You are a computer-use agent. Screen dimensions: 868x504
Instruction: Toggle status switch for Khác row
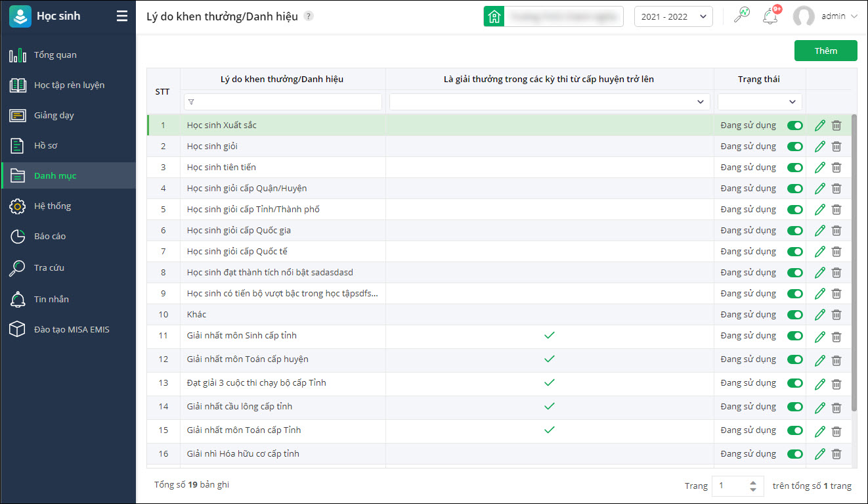pos(795,315)
